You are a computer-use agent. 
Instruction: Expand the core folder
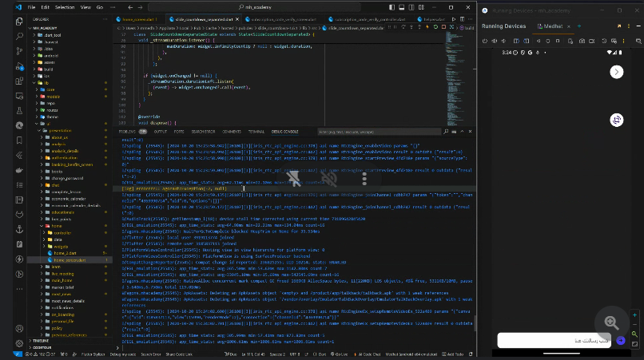click(50, 89)
